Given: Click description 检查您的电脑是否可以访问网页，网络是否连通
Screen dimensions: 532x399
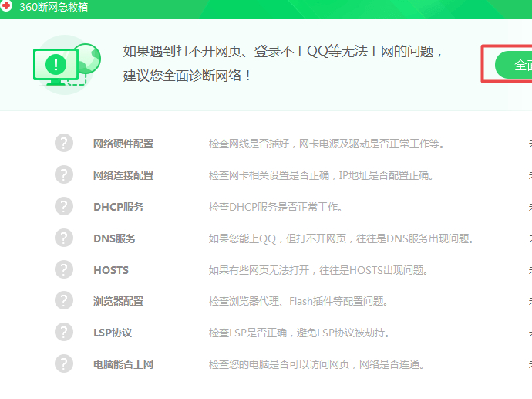Looking at the screenshot, I should coord(317,364).
